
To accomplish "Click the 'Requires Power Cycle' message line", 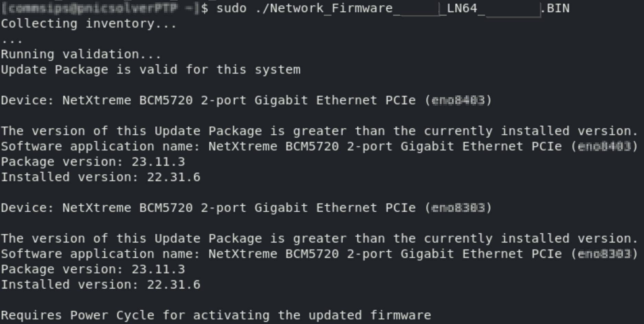I will (x=216, y=315).
